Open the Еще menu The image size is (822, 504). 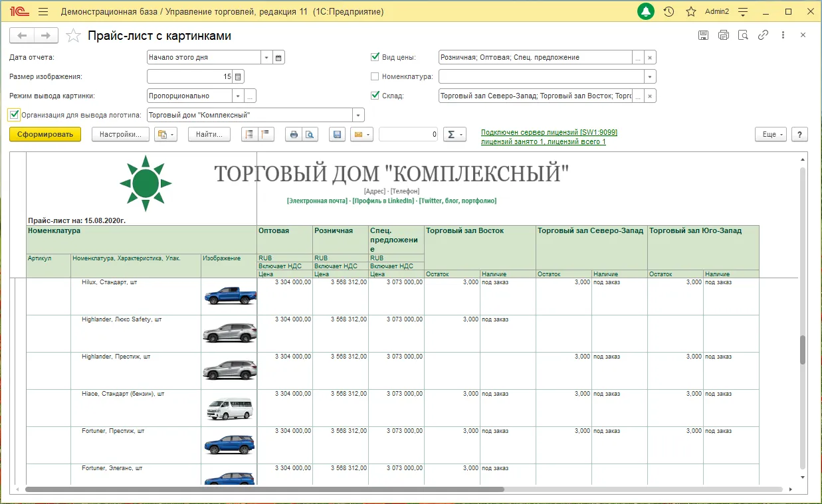(x=771, y=134)
